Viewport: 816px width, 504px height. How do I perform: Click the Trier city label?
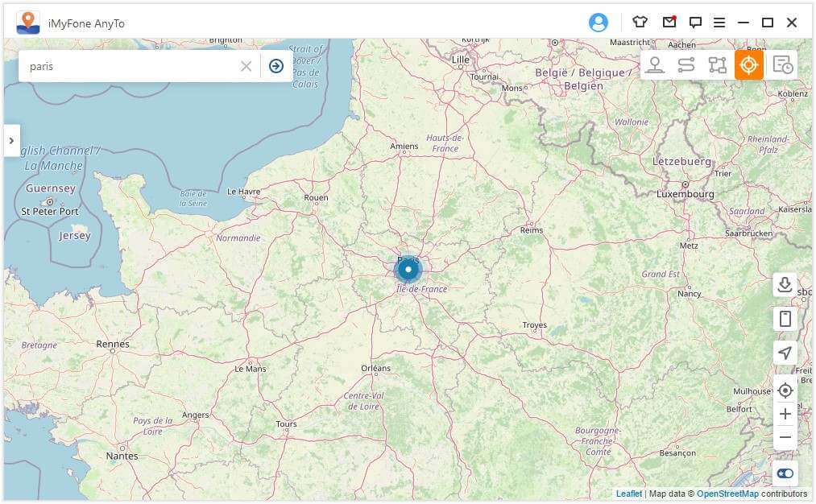click(x=723, y=174)
